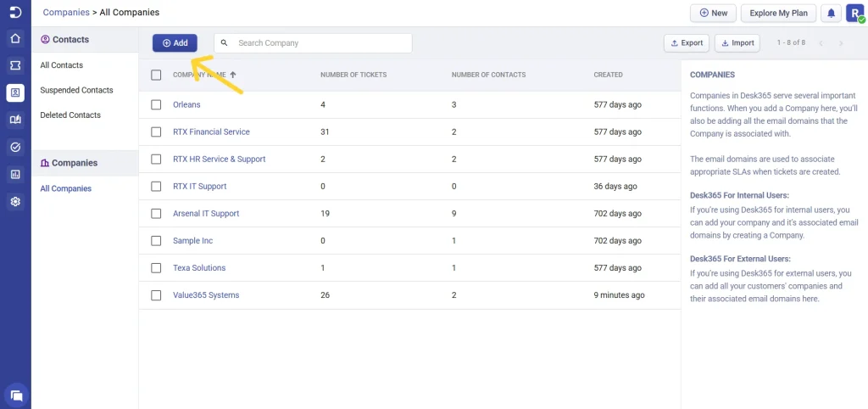Click the Created column header

(x=609, y=75)
